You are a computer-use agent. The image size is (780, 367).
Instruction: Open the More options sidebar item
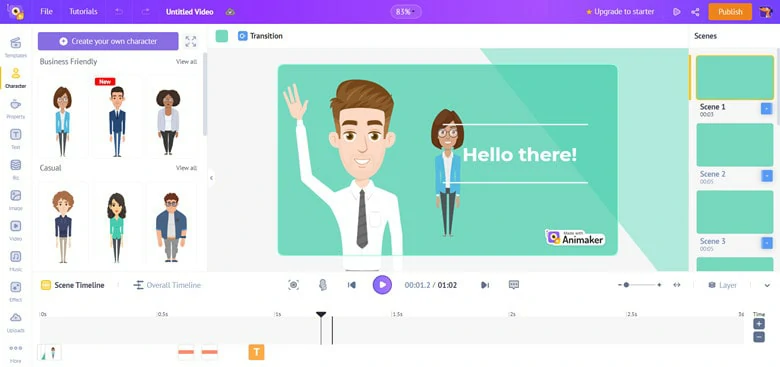pyautogui.click(x=15, y=353)
